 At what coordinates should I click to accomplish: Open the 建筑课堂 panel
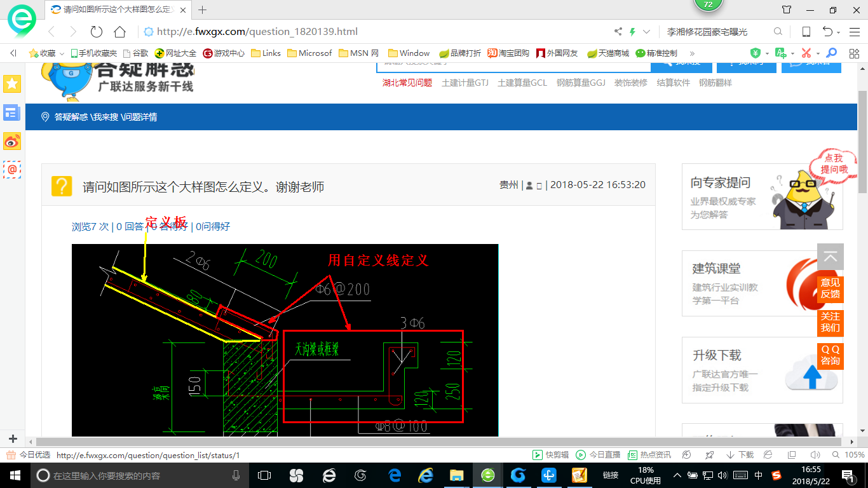(x=763, y=283)
